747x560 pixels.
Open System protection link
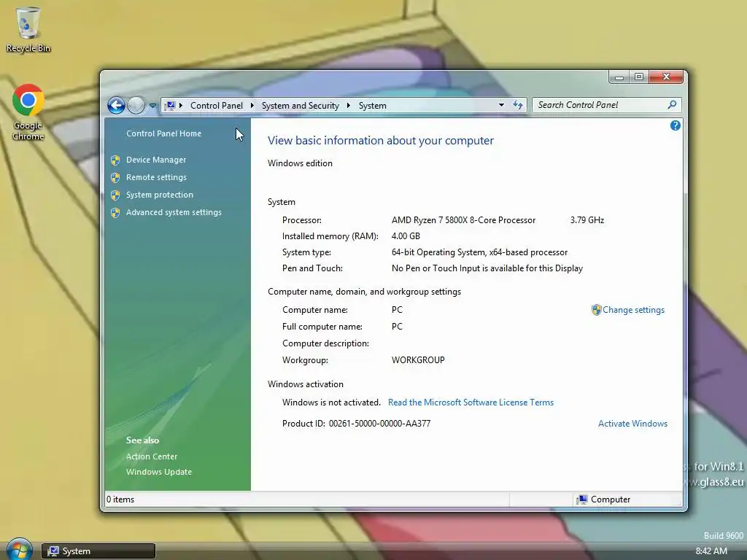160,195
